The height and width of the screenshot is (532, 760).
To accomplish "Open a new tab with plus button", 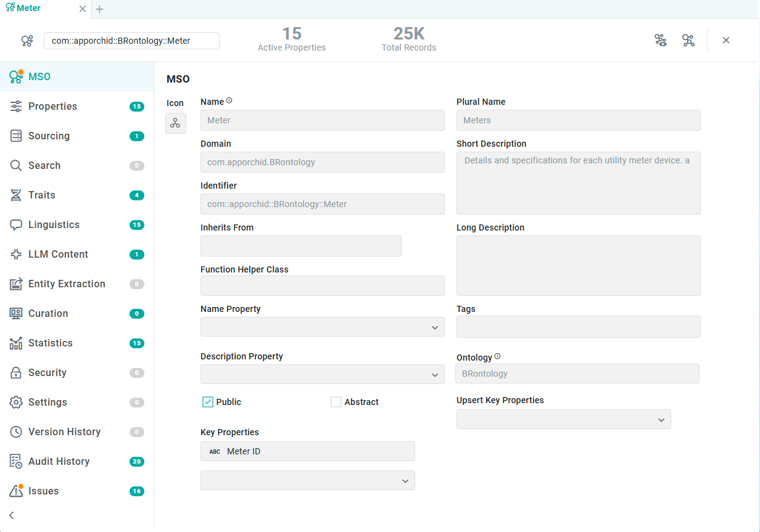I will click(x=100, y=9).
